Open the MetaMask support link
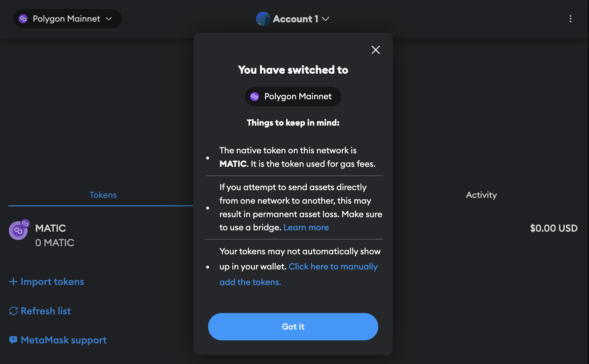Viewport: 589px width, 364px height. click(x=63, y=340)
